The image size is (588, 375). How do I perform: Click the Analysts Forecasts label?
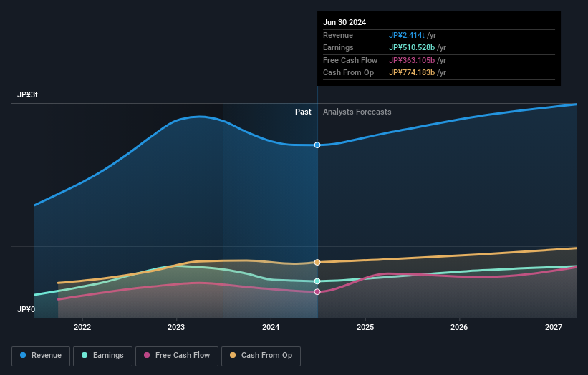pos(357,112)
